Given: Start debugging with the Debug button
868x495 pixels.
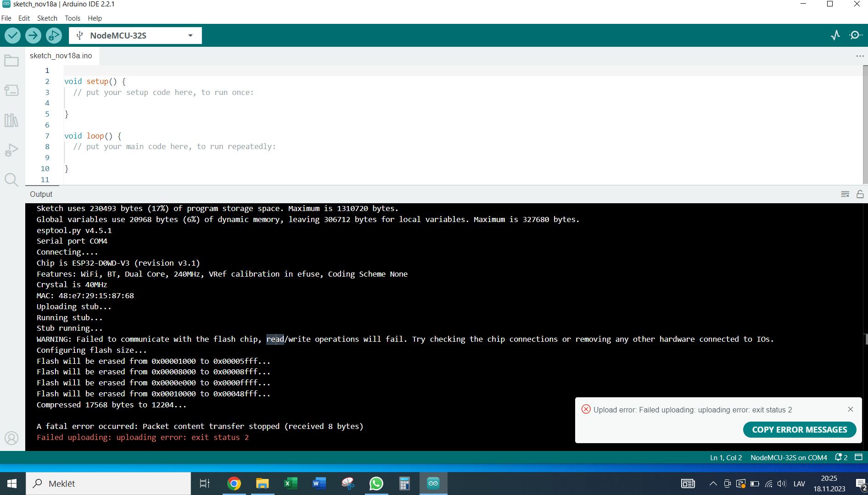Looking at the screenshot, I should point(54,35).
